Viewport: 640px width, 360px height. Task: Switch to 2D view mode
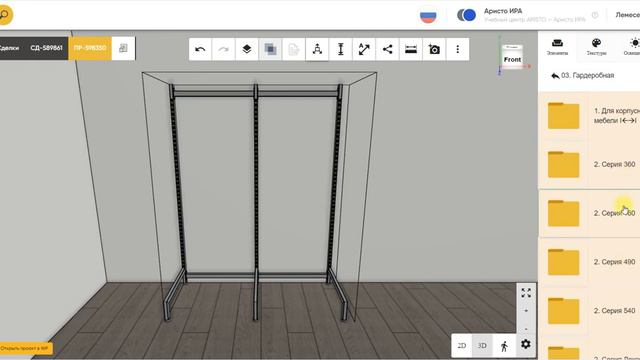pos(462,346)
